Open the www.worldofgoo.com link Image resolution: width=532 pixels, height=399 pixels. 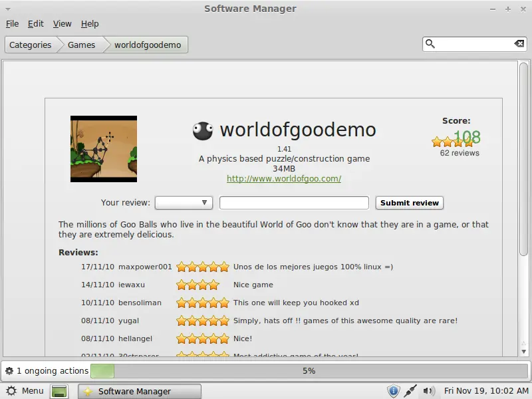pyautogui.click(x=284, y=179)
